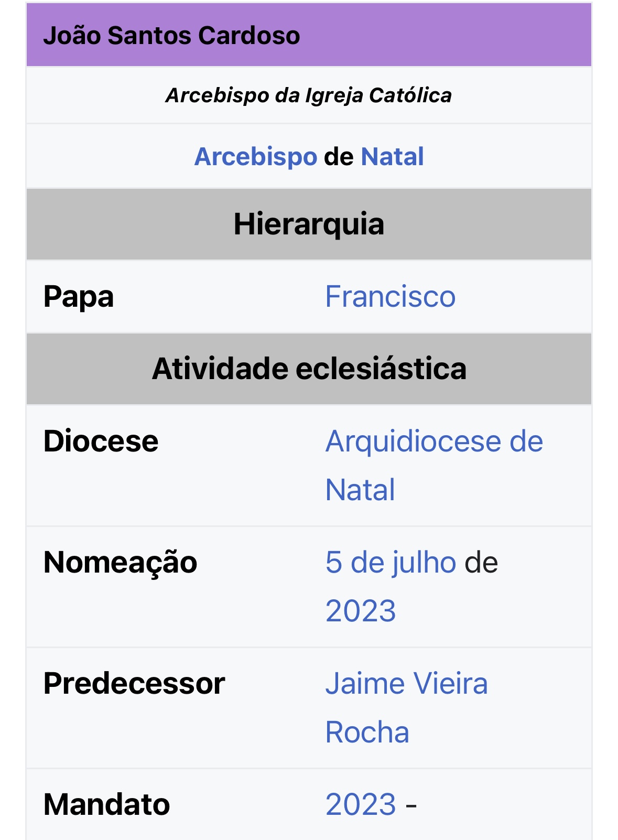Click the Predecessor row label
The width and height of the screenshot is (618, 840).
point(134,684)
